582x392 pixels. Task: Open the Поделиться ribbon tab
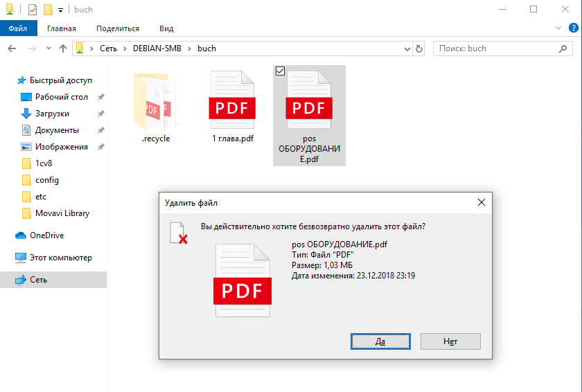118,28
